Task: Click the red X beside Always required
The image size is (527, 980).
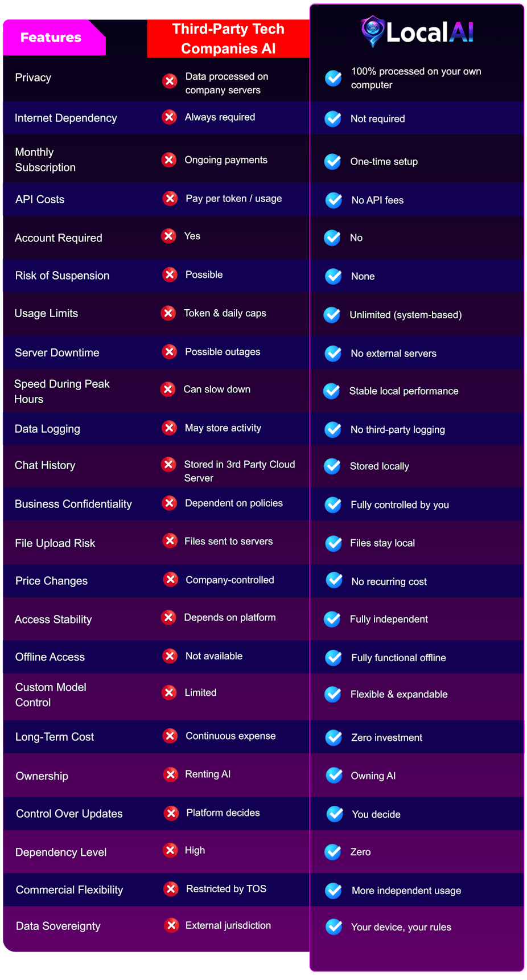Action: pos(169,117)
